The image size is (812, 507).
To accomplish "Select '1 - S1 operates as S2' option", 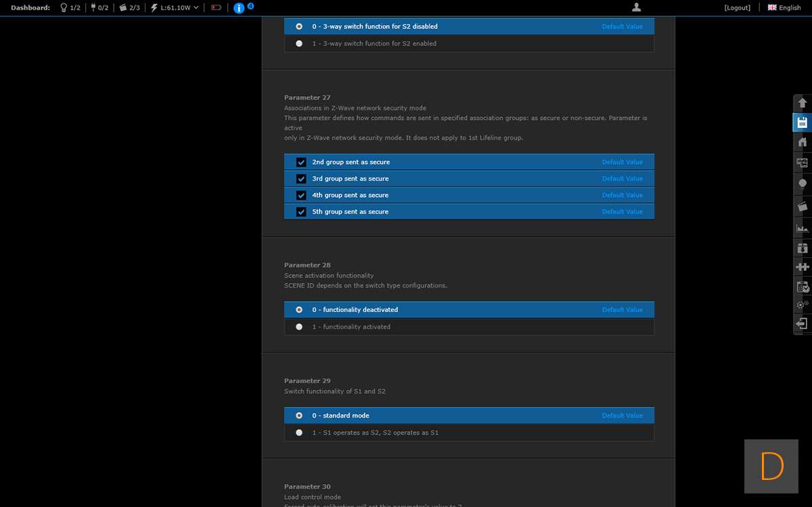I will [299, 433].
